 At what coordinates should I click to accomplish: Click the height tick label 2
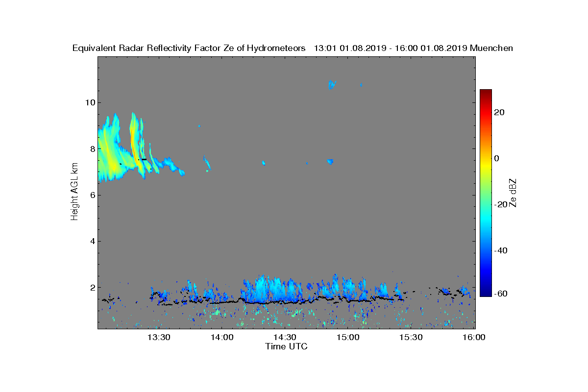(92, 287)
